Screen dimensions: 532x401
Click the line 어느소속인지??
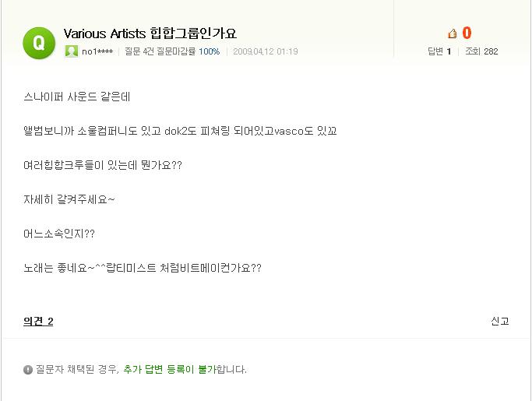[x=59, y=234]
